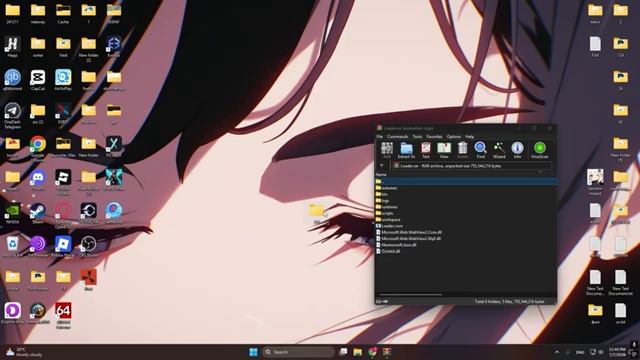Viewport: 640px width, 360px height.
Task: Select the autoexec folder in archive
Action: (386, 188)
